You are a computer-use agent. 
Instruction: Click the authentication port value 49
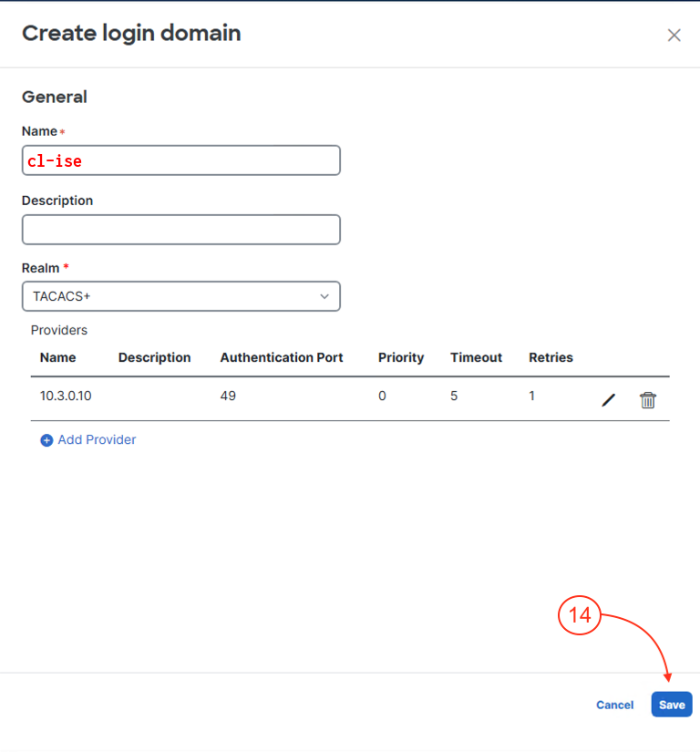click(228, 397)
